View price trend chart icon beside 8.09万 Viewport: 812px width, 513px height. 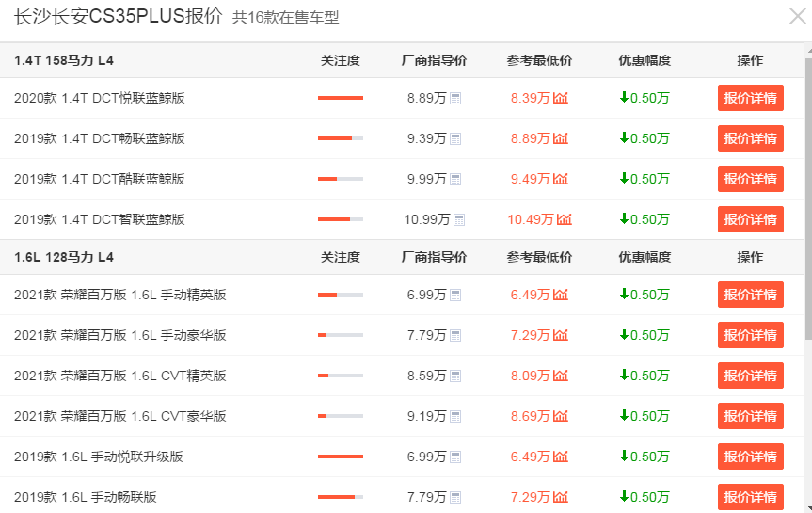pyautogui.click(x=561, y=376)
